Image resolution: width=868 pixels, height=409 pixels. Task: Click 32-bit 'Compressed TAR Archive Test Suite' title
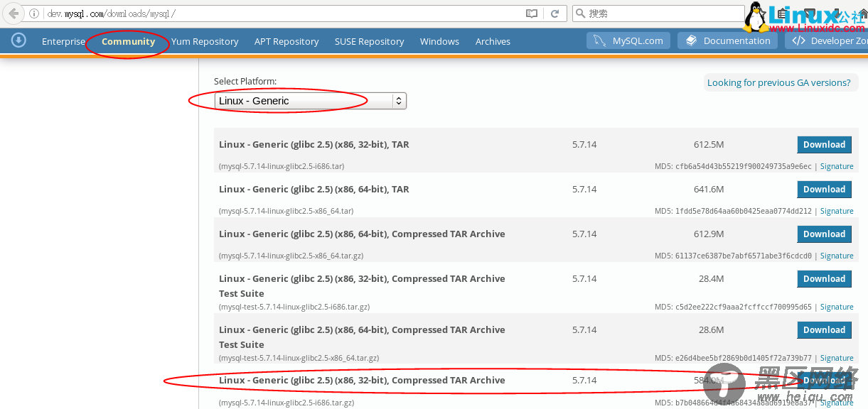coord(362,285)
